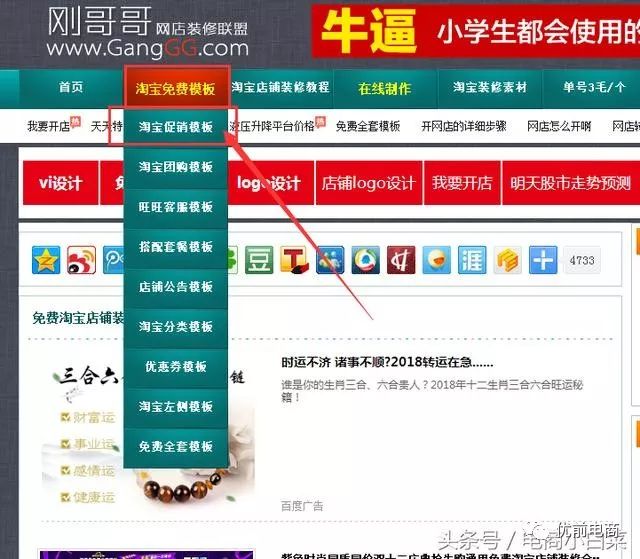
Task: Click the red T share icon
Action: click(x=294, y=260)
